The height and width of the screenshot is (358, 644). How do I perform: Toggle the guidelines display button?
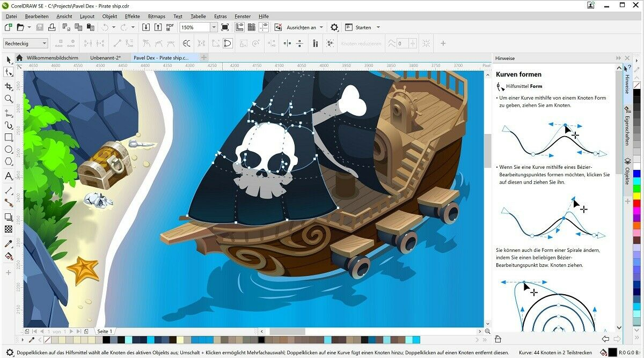click(x=264, y=27)
